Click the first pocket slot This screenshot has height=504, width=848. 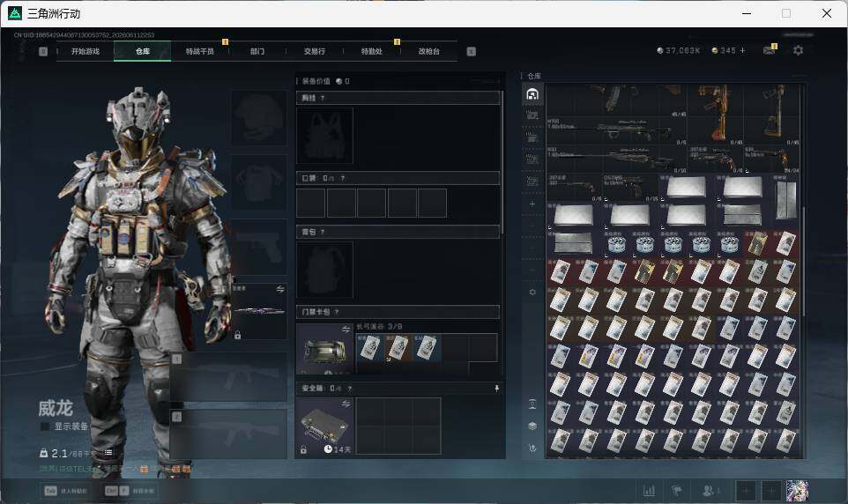311,203
